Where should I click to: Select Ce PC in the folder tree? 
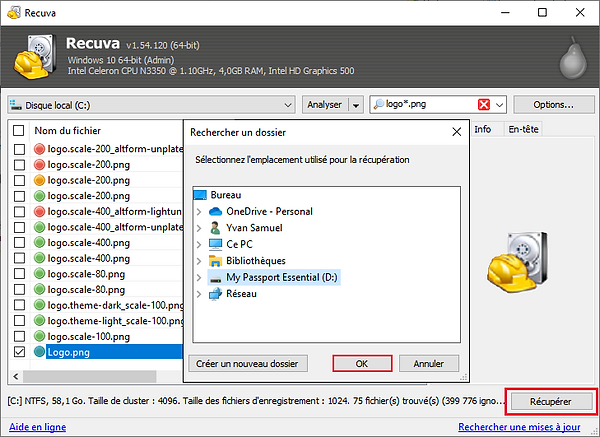[239, 244]
